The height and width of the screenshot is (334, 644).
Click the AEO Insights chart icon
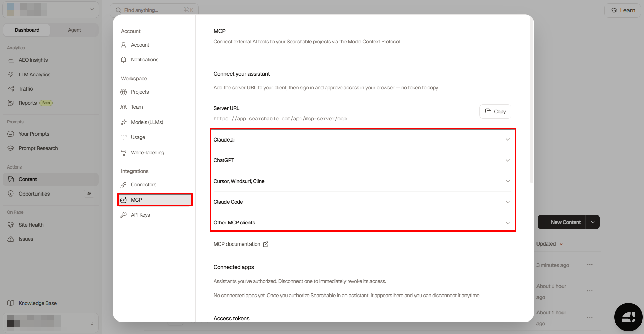coord(11,60)
